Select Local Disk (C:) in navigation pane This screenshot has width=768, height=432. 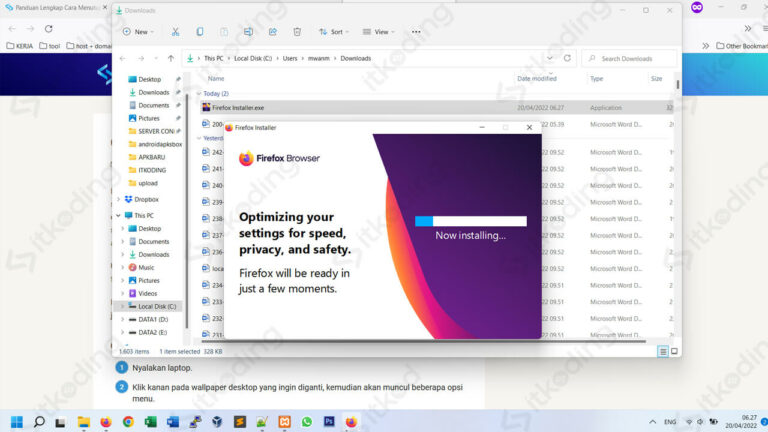152,307
